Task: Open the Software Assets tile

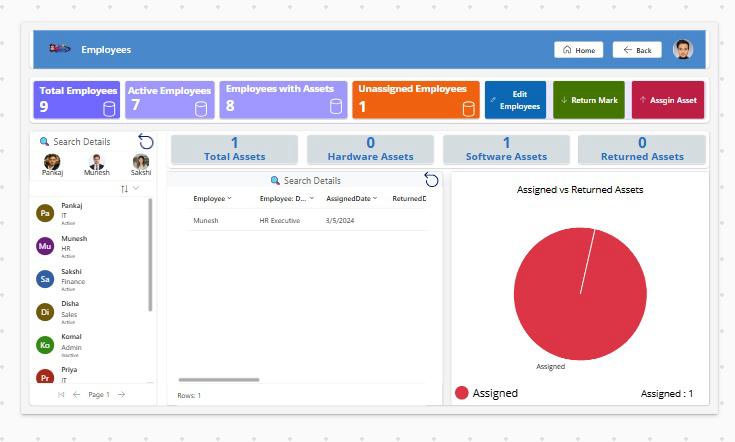Action: tap(506, 150)
